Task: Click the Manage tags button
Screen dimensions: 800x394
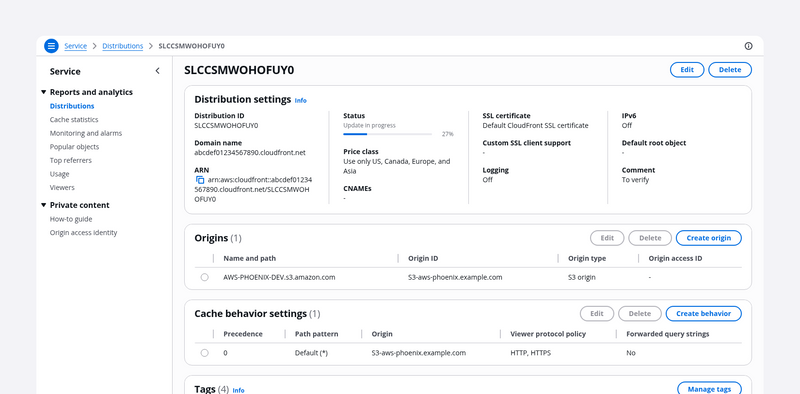Action: click(709, 389)
